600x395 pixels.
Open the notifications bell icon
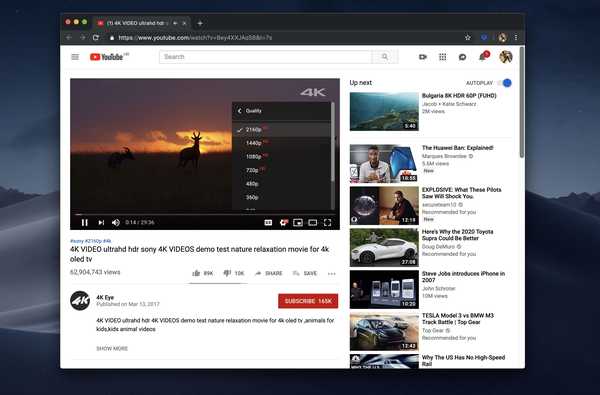tap(483, 57)
